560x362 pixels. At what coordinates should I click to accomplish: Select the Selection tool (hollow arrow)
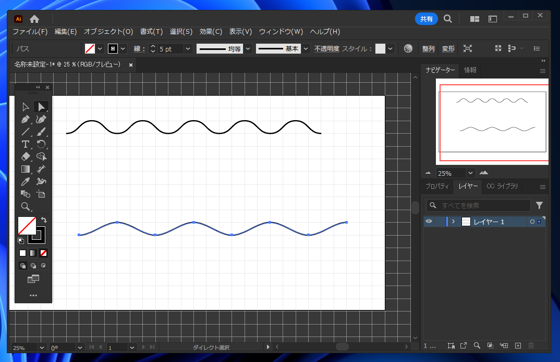25,107
